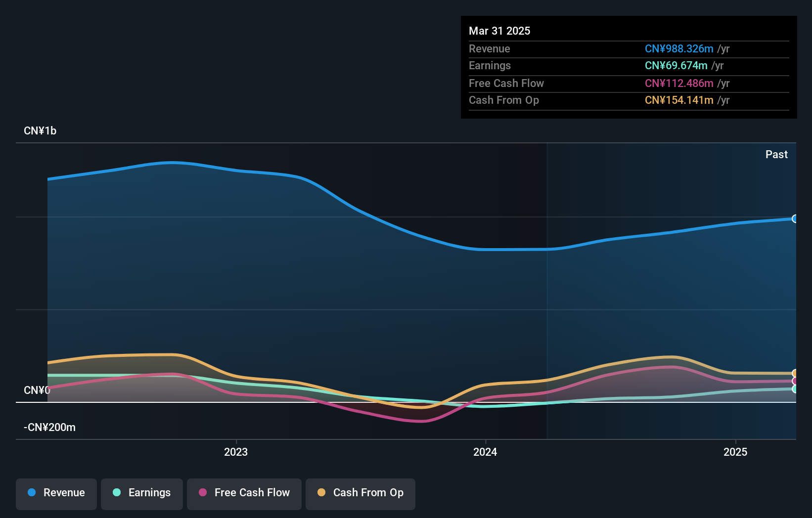Click the CN¥69.674m earnings value
This screenshot has width=812, height=518.
[676, 65]
